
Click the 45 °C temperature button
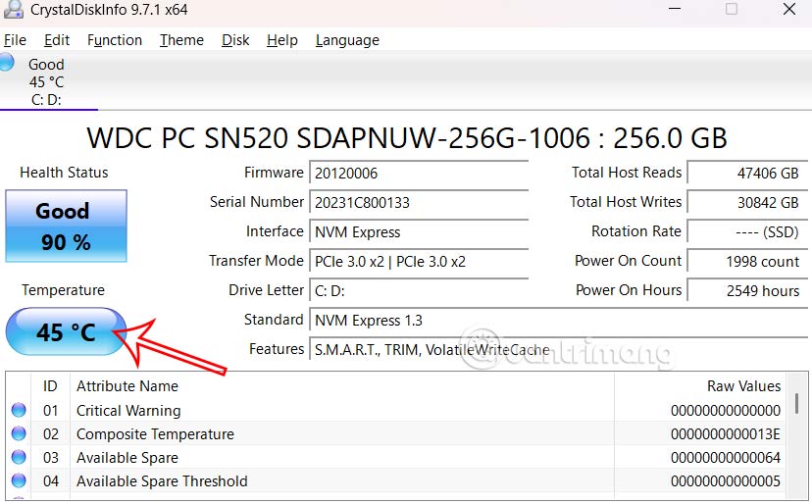coord(66,332)
